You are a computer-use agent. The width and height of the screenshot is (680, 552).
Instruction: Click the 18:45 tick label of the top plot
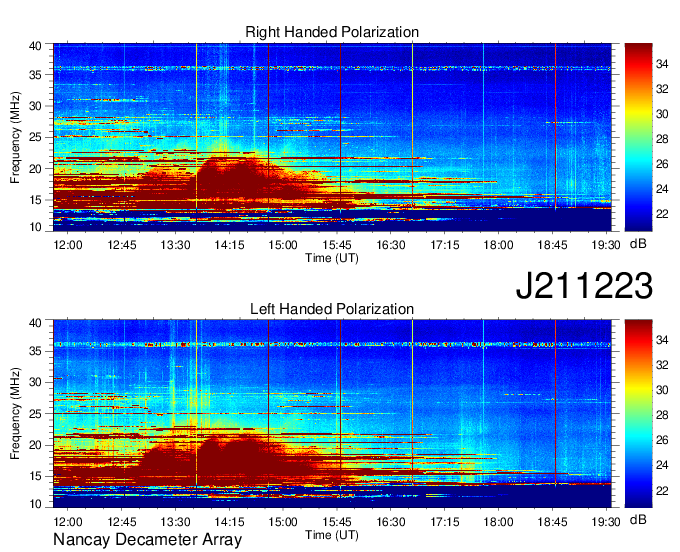(552, 245)
